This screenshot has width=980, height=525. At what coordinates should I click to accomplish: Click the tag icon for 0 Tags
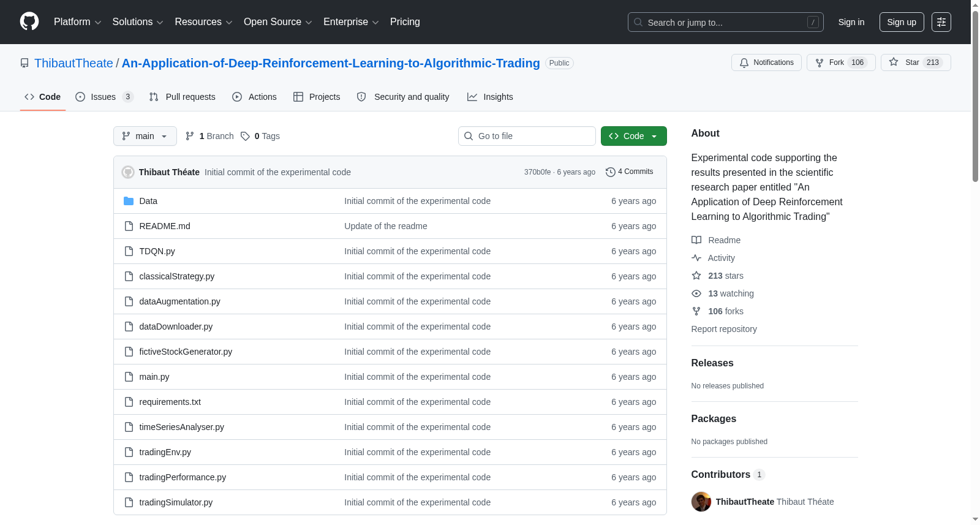coord(245,136)
